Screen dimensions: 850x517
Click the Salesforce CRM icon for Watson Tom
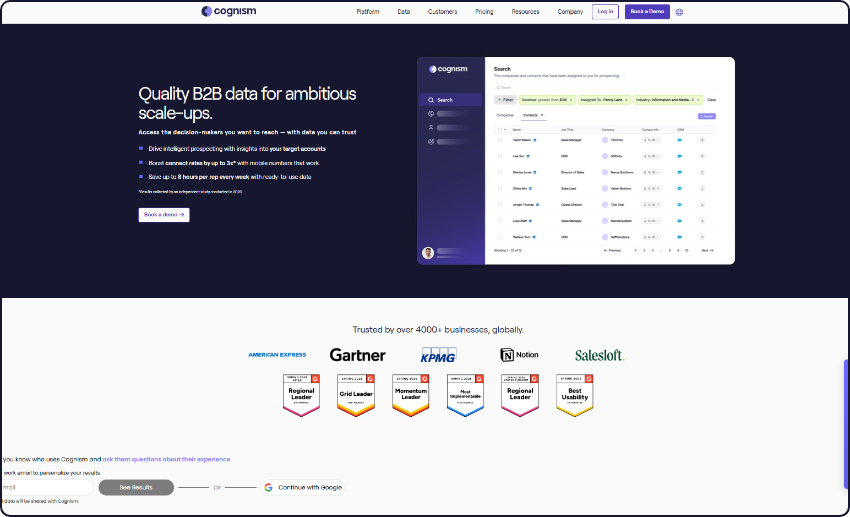pos(680,237)
